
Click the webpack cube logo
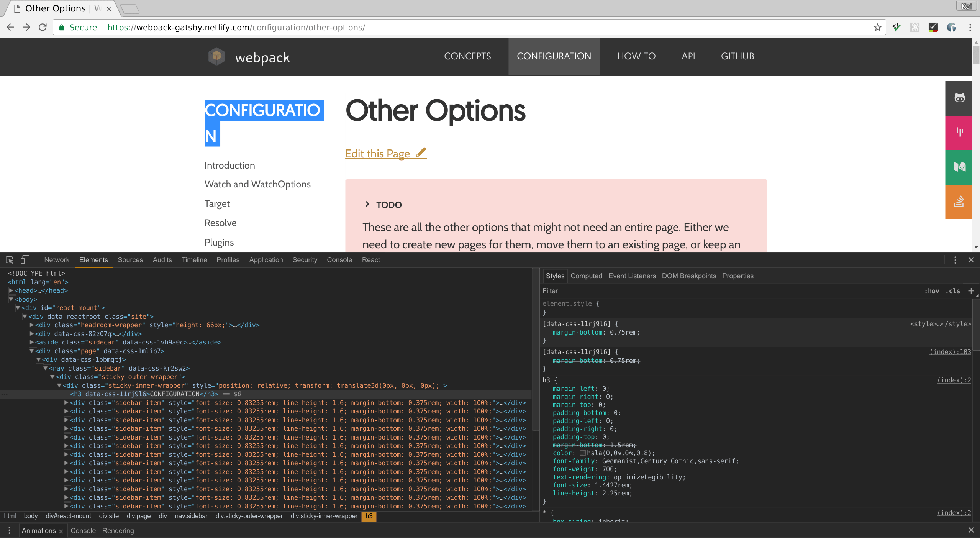point(216,57)
